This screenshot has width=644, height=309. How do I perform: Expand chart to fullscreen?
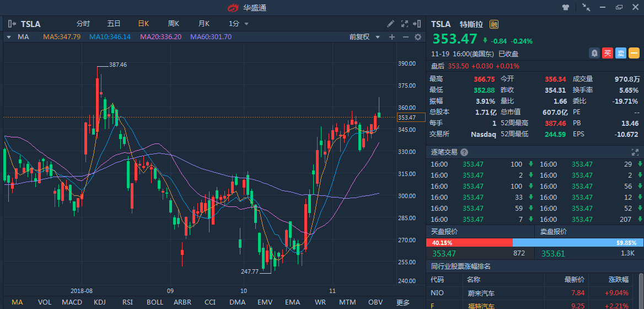coord(405,24)
